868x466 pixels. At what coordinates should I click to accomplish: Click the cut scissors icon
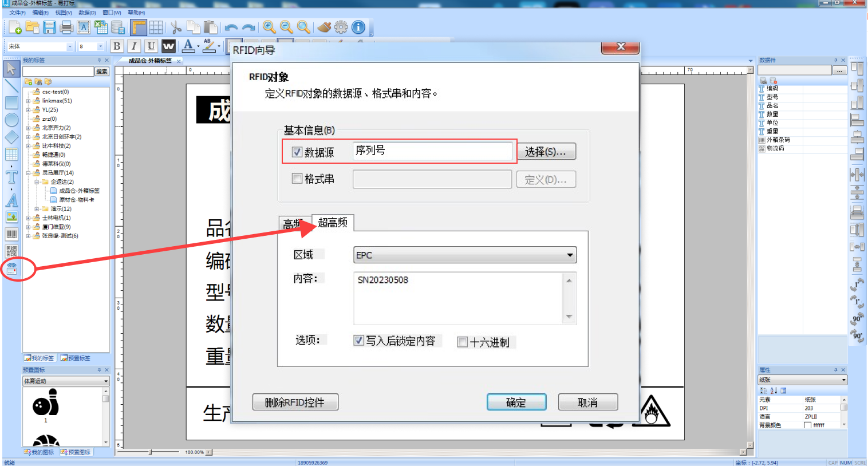(x=176, y=27)
